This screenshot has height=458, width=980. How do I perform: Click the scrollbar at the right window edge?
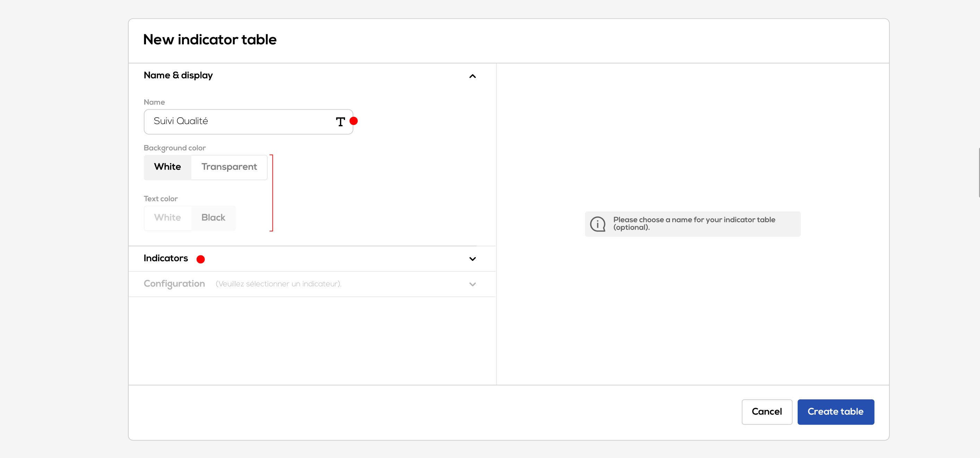tap(979, 172)
